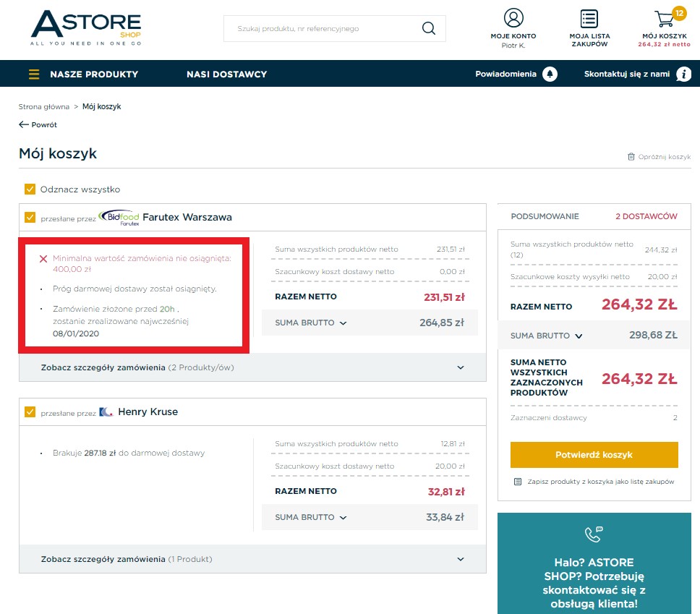Click the phone icon in contact banner
Screen dimensions: 700x614
tap(594, 534)
